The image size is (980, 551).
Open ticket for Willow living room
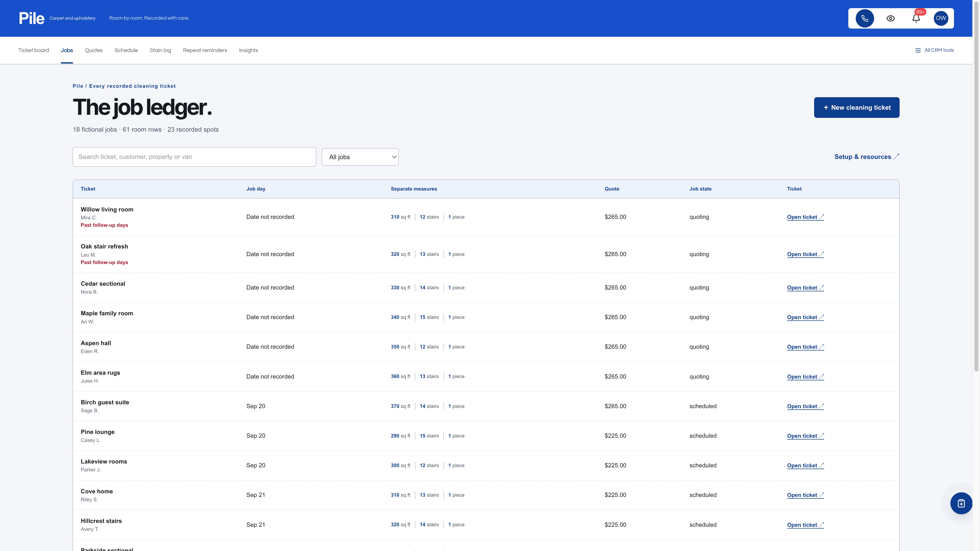(805, 217)
